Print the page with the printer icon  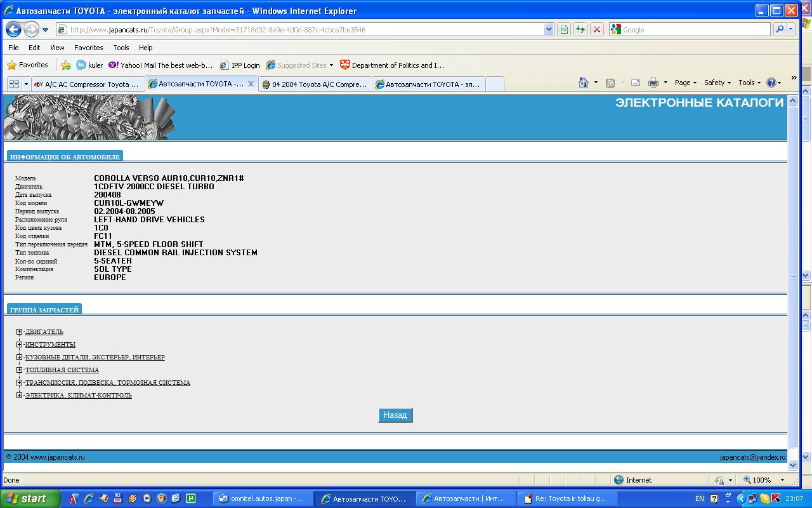click(x=653, y=83)
